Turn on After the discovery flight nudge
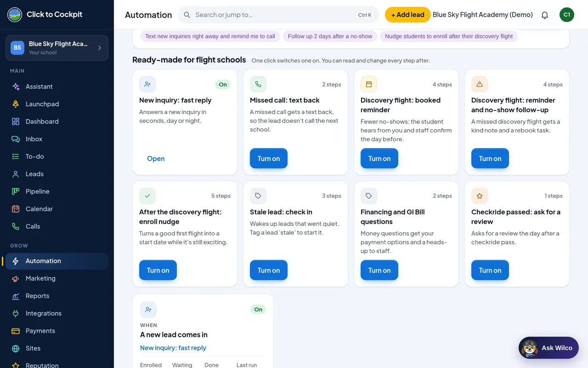The width and height of the screenshot is (588, 368). coord(158,270)
